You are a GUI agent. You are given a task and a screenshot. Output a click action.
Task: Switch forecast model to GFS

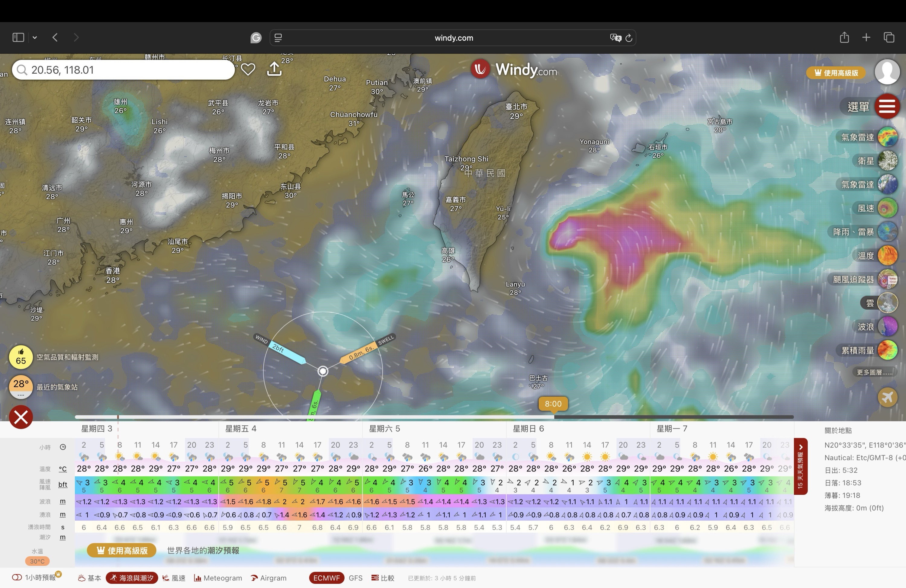coord(355,578)
